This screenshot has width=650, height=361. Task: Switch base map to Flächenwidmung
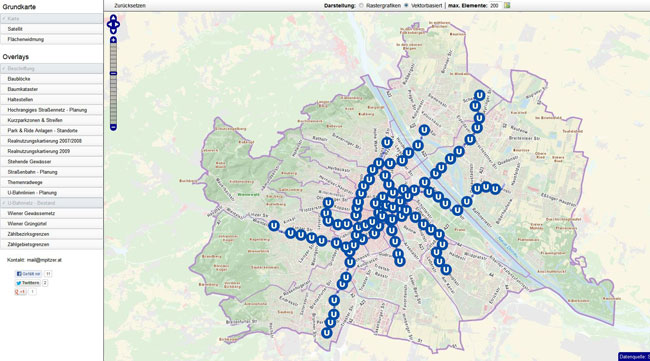click(51, 39)
